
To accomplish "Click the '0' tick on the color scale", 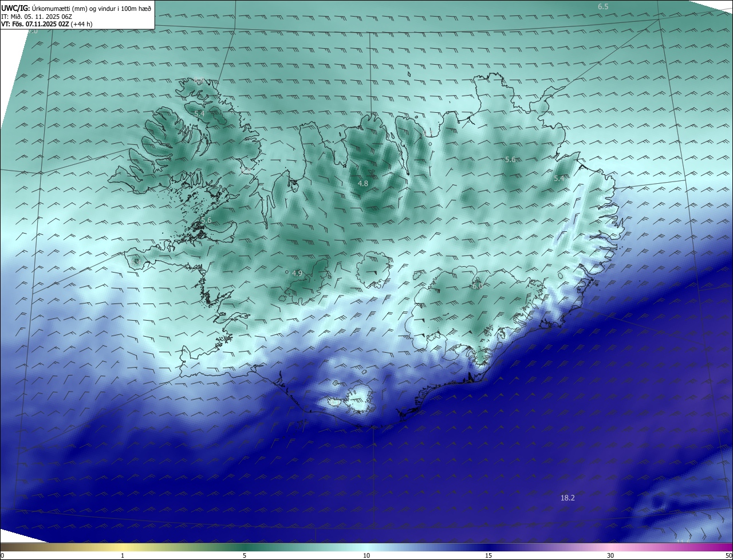I will pos(2,555).
